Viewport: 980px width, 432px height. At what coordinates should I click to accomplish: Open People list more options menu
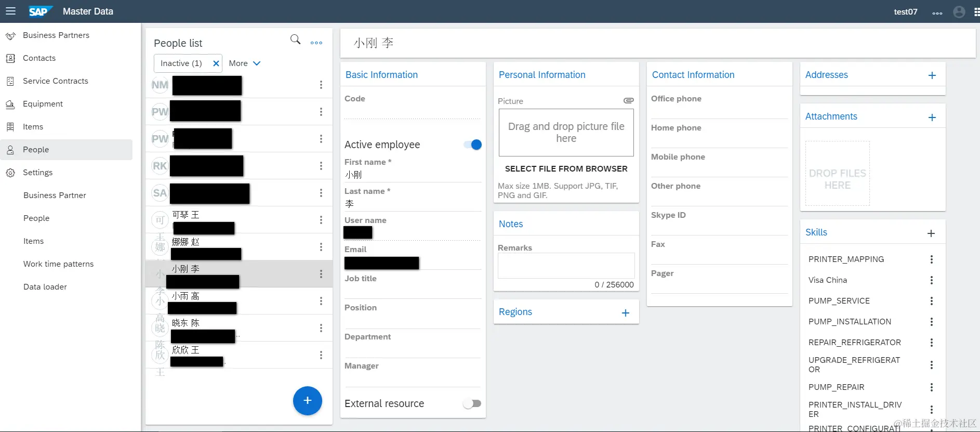[x=316, y=43]
